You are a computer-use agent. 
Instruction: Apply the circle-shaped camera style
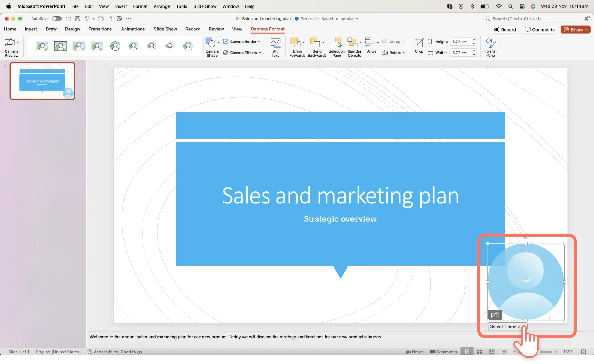[115, 46]
